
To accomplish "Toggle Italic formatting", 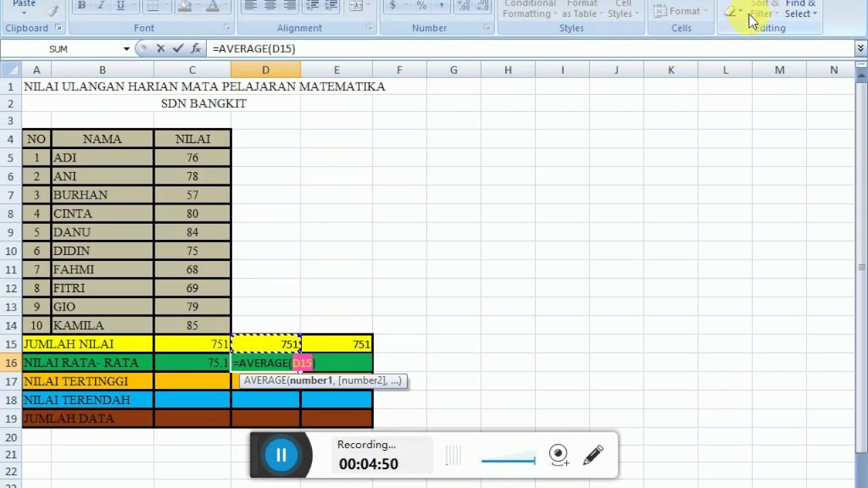I will (x=101, y=6).
